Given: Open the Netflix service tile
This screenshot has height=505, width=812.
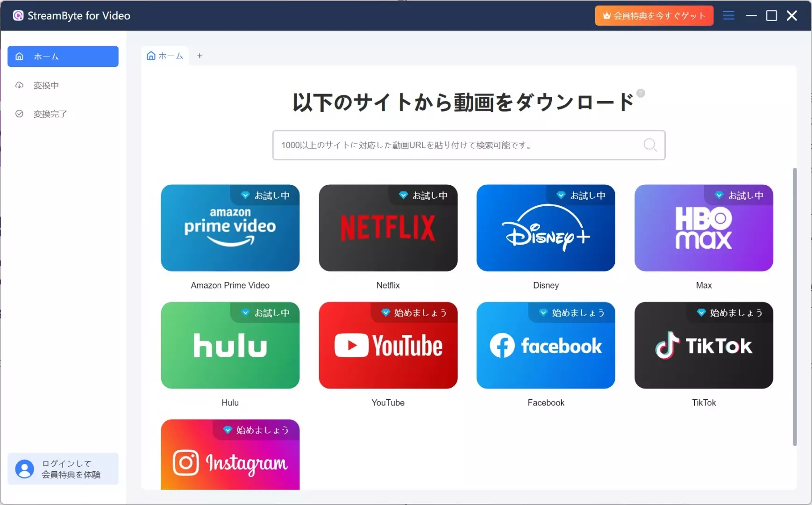Looking at the screenshot, I should click(388, 228).
